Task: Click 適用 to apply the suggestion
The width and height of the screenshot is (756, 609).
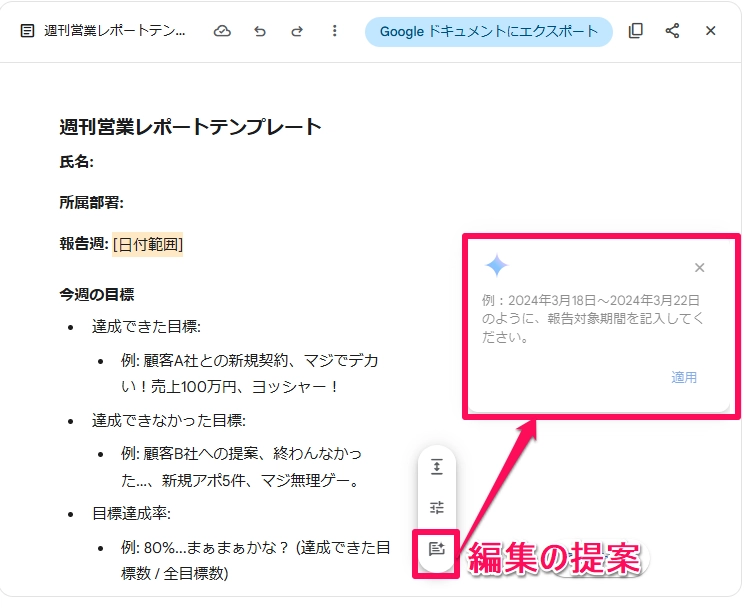Action: [684, 377]
